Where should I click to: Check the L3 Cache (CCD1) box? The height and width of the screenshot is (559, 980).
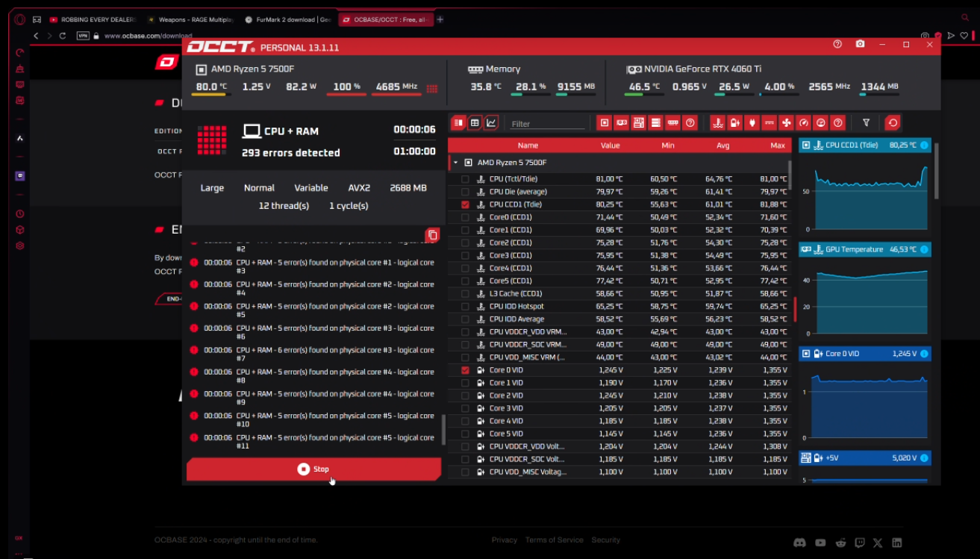pyautogui.click(x=466, y=293)
